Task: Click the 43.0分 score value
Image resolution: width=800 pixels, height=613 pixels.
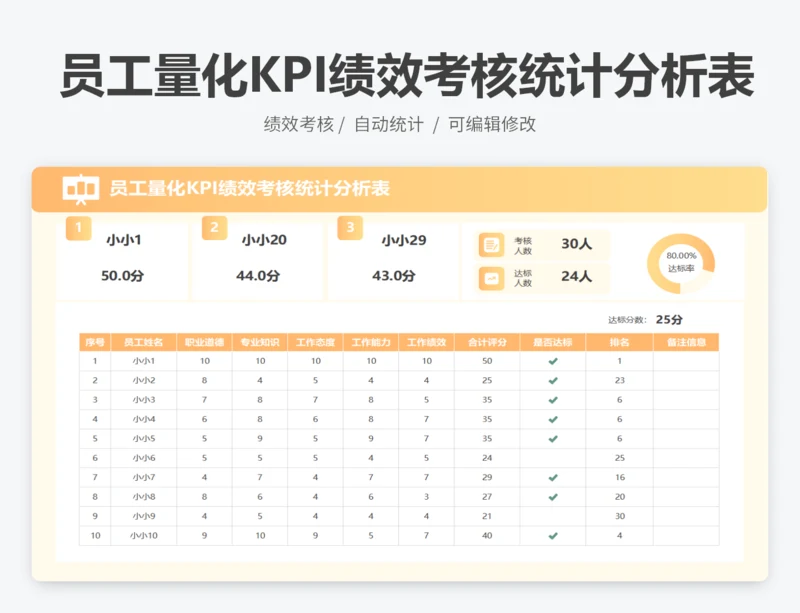Action: pos(393,276)
